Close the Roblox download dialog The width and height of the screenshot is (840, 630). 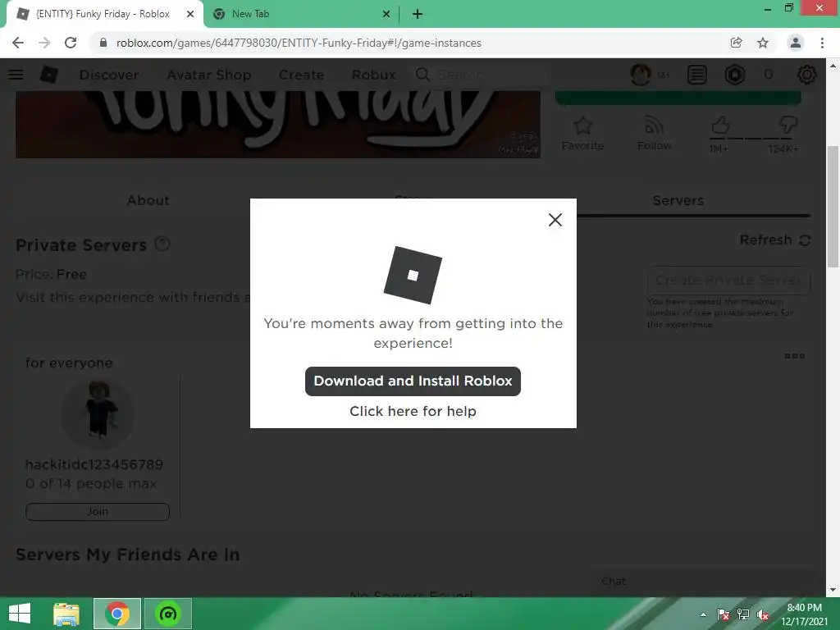pyautogui.click(x=555, y=220)
